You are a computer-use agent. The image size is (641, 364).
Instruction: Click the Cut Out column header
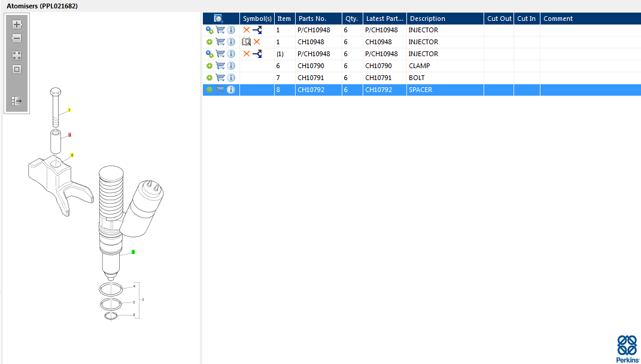(499, 19)
